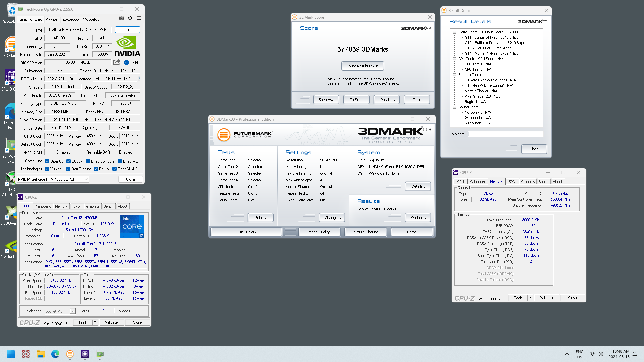Open the volume tray icon
Screen dimensions: 644x362
click(x=600, y=354)
